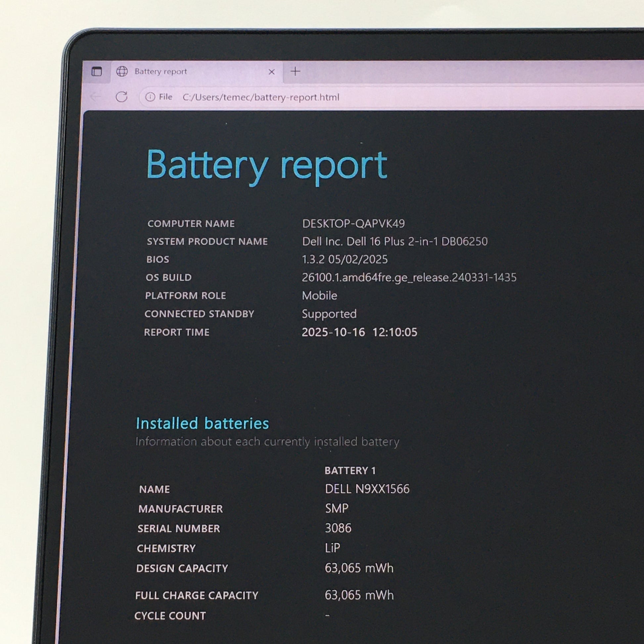Click the browser back arrow
644x644 pixels.
click(95, 97)
